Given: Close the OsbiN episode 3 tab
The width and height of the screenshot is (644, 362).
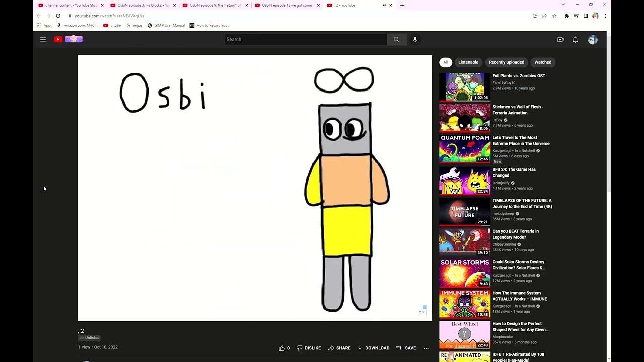Looking at the screenshot, I should pyautogui.click(x=174, y=5).
